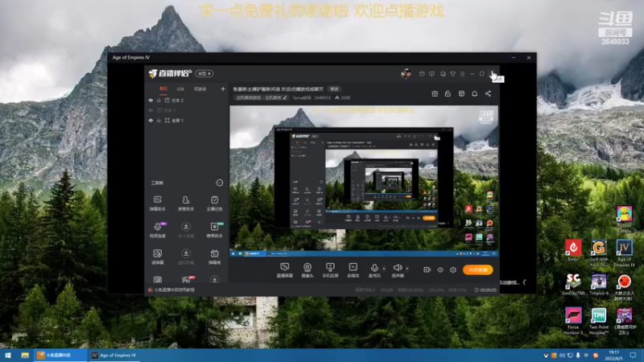644x362 pixels.
Task: Expand the speaker device dropdown arrow
Action: coord(407,269)
